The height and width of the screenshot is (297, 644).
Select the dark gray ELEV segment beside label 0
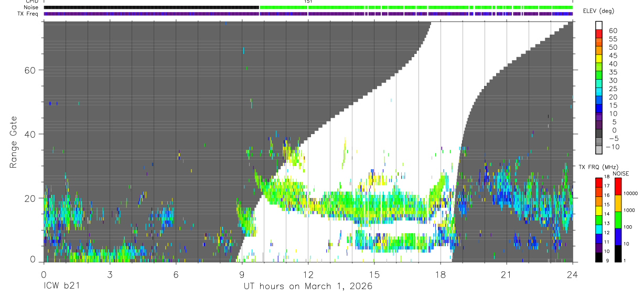pos(599,133)
